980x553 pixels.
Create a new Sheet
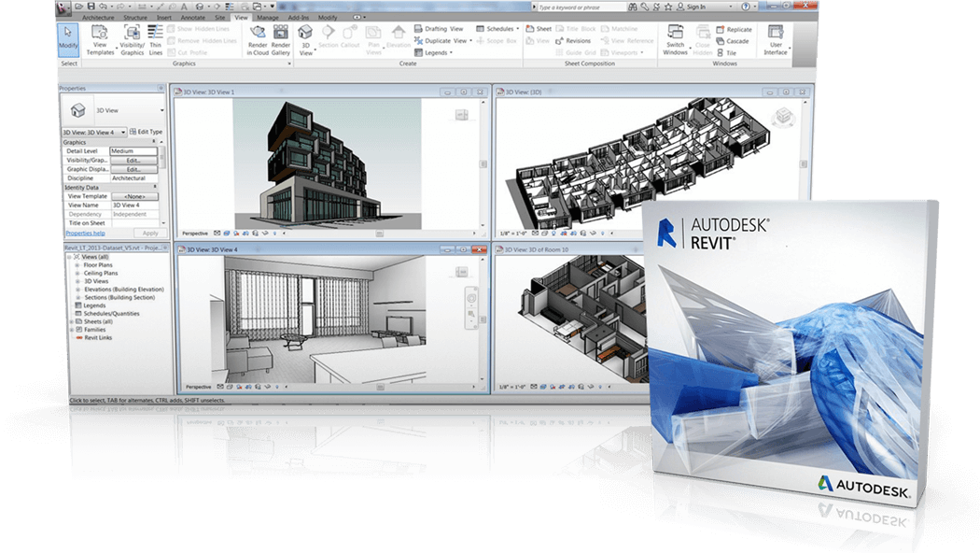(539, 29)
